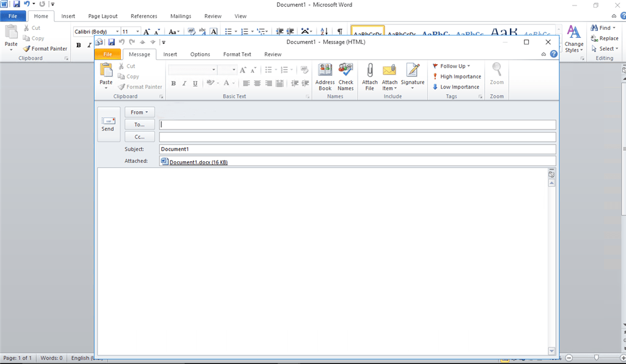Toggle Bold in message Basic Text
This screenshot has height=364, width=626.
[173, 83]
